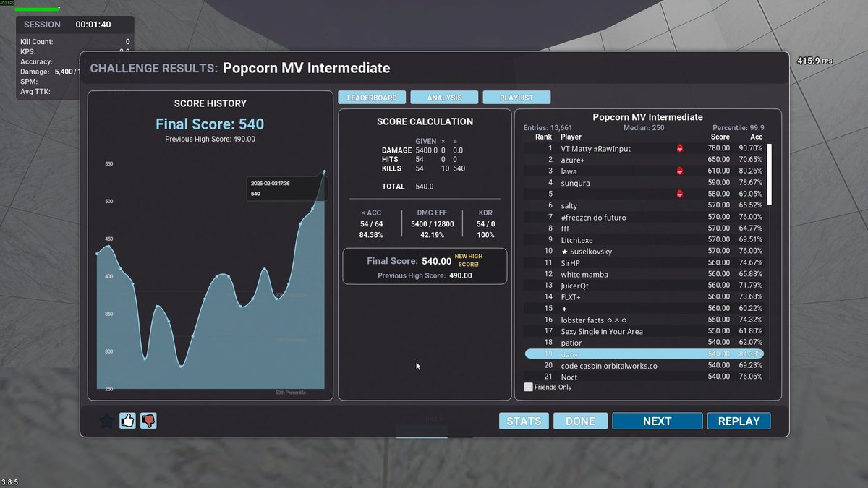Screen dimensions: 868x488
Task: Select leaderboard row for SirHP
Action: pos(644,262)
